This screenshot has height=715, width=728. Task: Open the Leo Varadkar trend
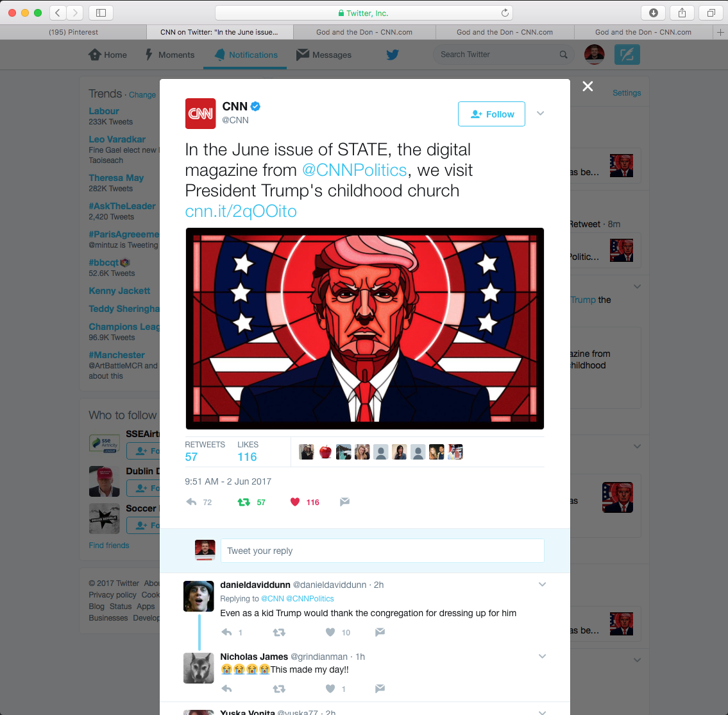(117, 139)
